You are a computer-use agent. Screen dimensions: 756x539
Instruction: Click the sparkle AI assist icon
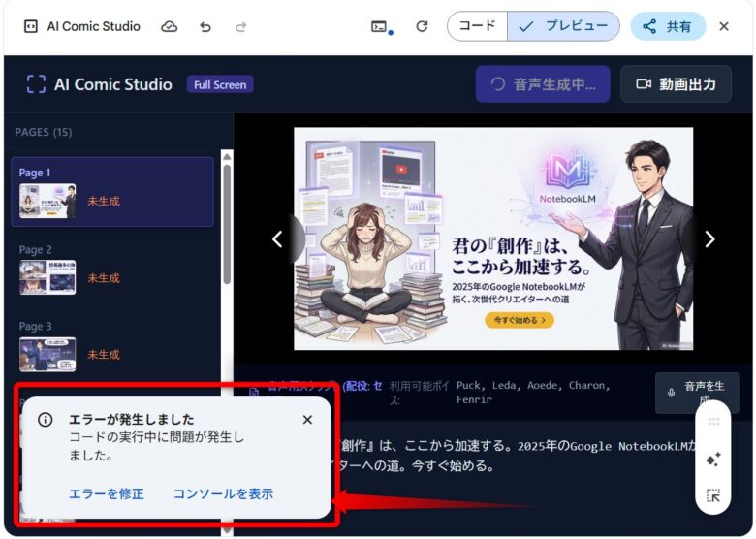point(713,460)
